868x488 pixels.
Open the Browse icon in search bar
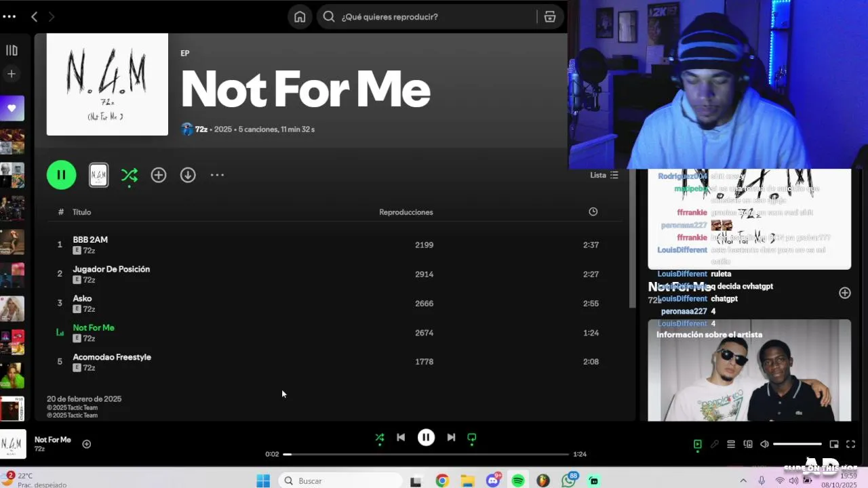tap(550, 16)
